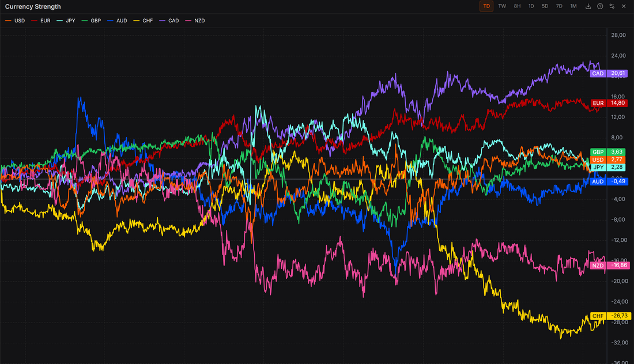
Task: Click the CHF -26,73 value label
Action: [x=610, y=316]
